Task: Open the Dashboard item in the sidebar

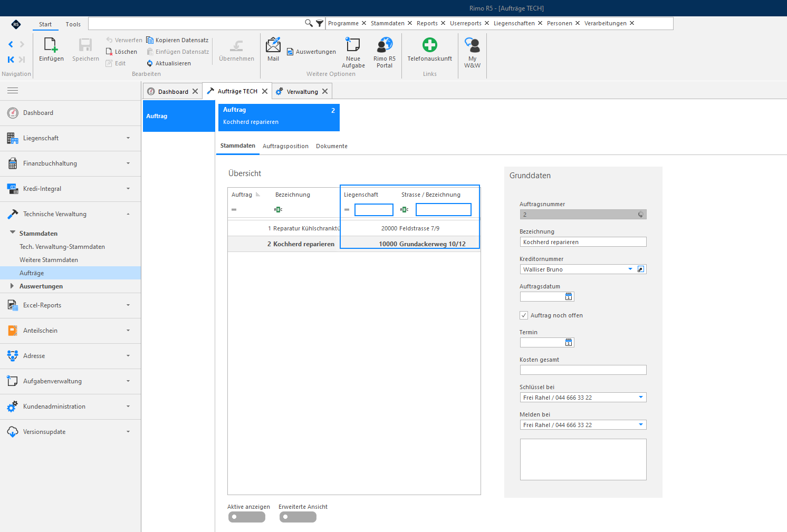Action: tap(70, 113)
